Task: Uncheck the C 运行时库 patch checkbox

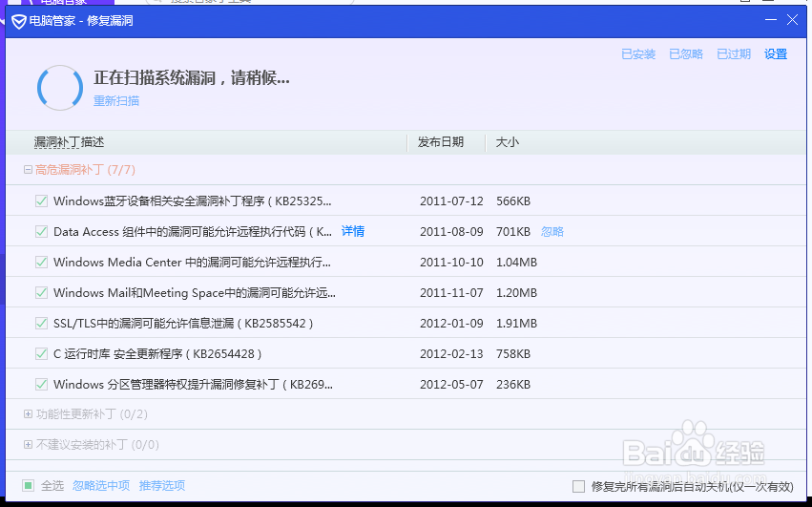Action: click(41, 354)
